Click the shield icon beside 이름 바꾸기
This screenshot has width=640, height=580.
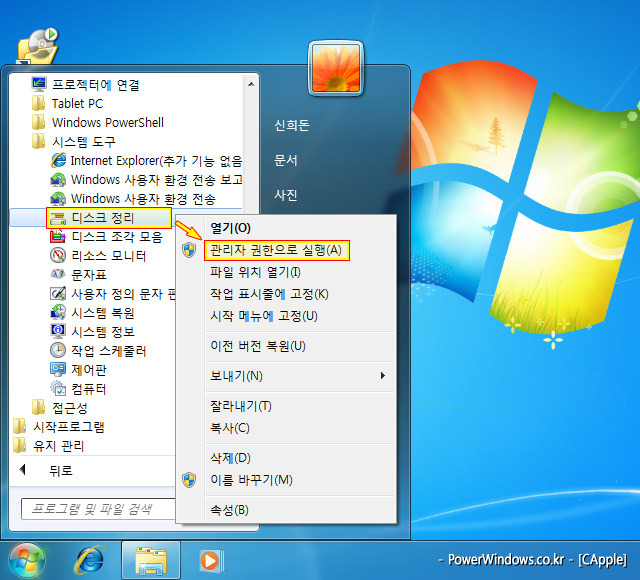coord(189,480)
